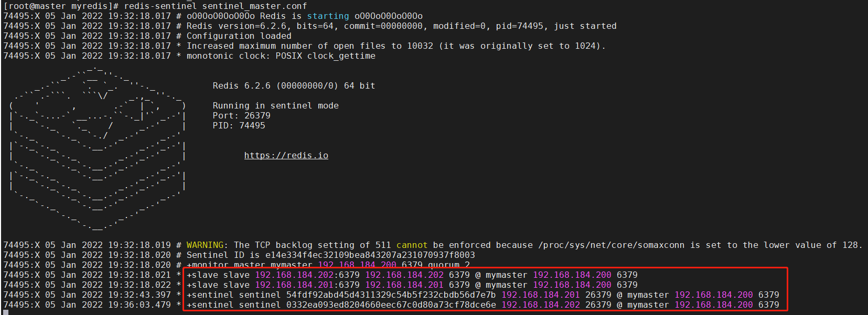Select the 'Configuration loaded' line
The image size is (868, 315).
147,36
